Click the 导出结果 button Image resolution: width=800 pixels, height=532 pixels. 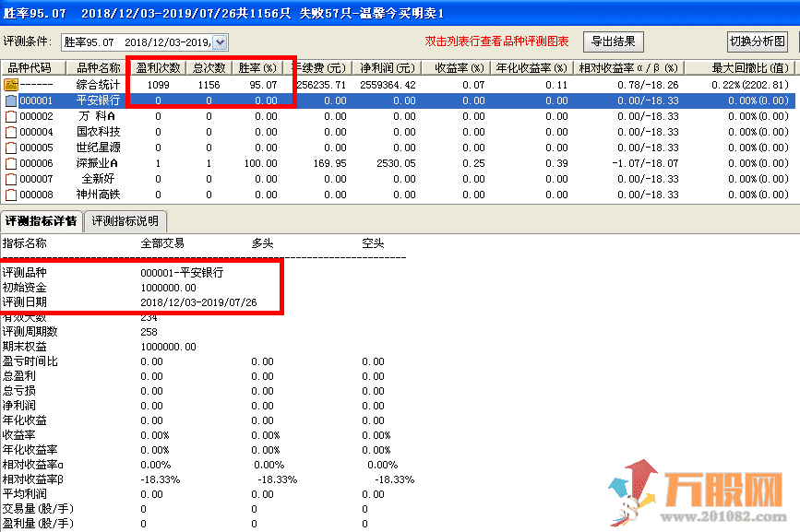point(614,41)
